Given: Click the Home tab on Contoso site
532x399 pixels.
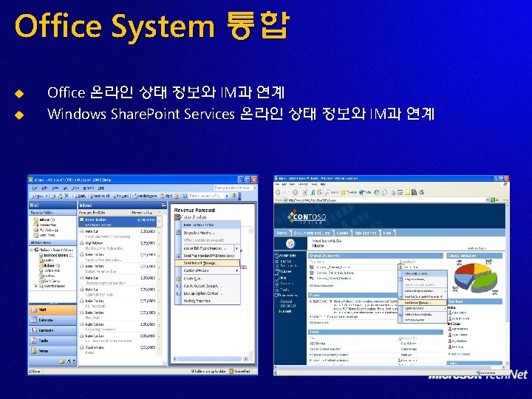Looking at the screenshot, I should pyautogui.click(x=282, y=233).
